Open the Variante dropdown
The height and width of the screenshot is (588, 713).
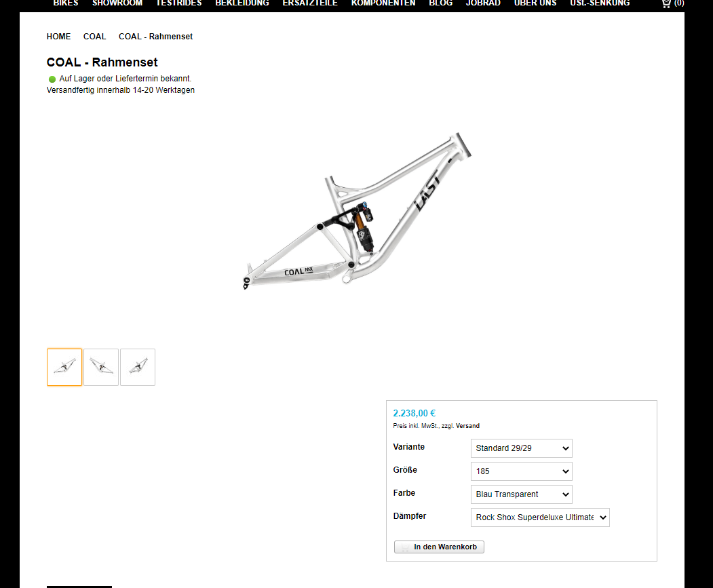pos(522,448)
